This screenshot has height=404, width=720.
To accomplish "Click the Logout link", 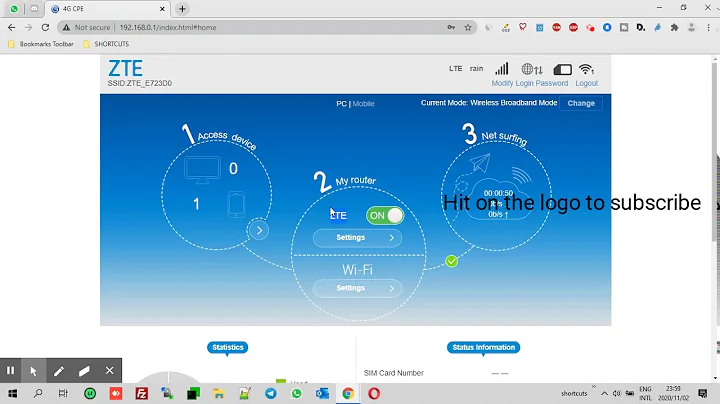I will 586,83.
